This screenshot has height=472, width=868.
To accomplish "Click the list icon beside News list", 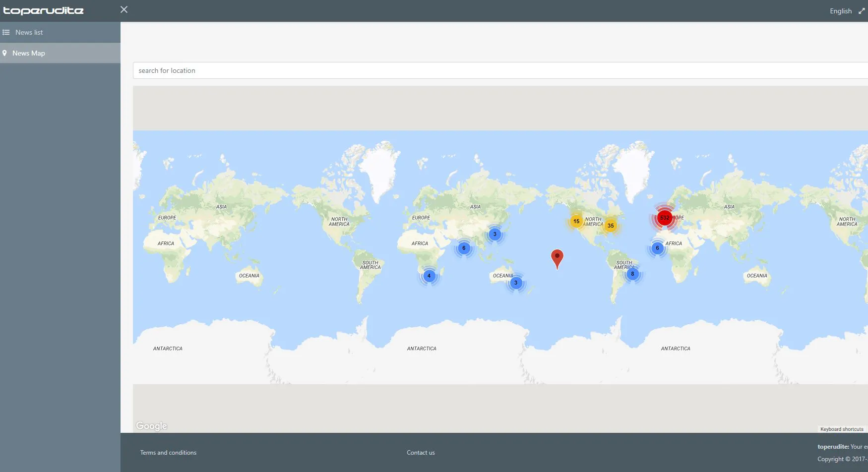I will 6,32.
